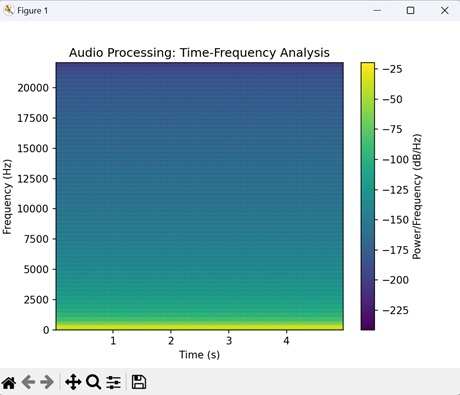Viewport: 460px width, 395px height.
Task: Click the −100 colorbar tick label
Action: tap(395, 160)
